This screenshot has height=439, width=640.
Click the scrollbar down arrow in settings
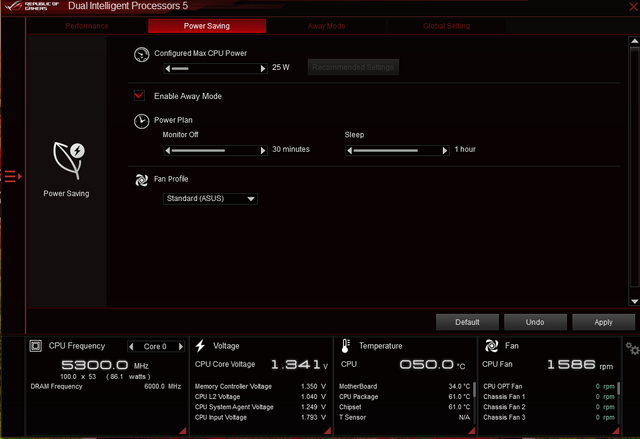(x=634, y=300)
